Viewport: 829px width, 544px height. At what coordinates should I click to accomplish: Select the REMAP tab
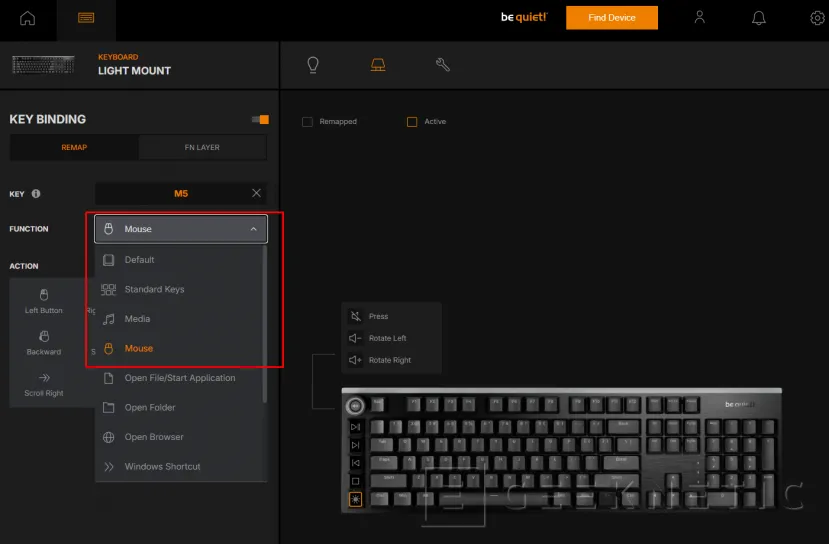point(74,148)
